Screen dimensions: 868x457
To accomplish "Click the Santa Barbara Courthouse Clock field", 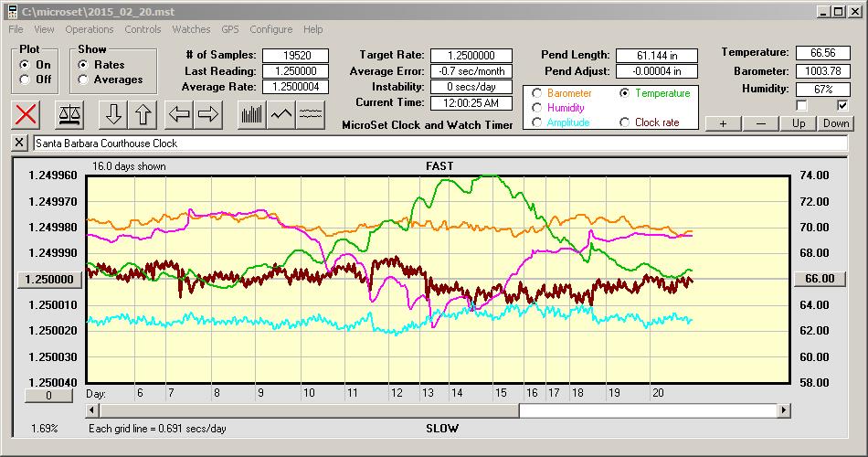I will tap(439, 143).
